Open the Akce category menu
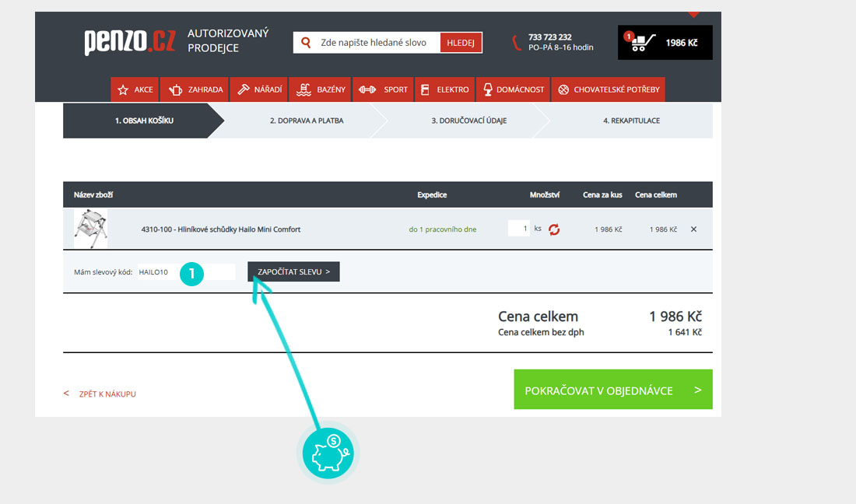Screen dimensions: 856x504 tap(135, 89)
